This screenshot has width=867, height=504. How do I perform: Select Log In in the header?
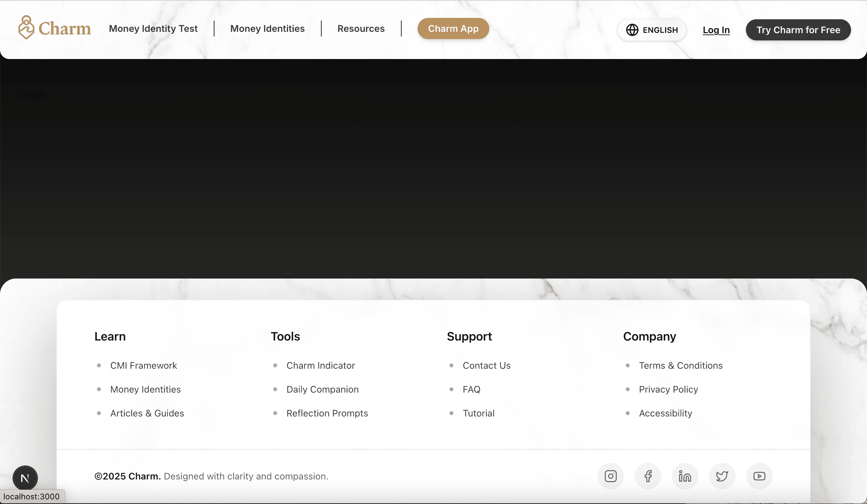pos(716,30)
